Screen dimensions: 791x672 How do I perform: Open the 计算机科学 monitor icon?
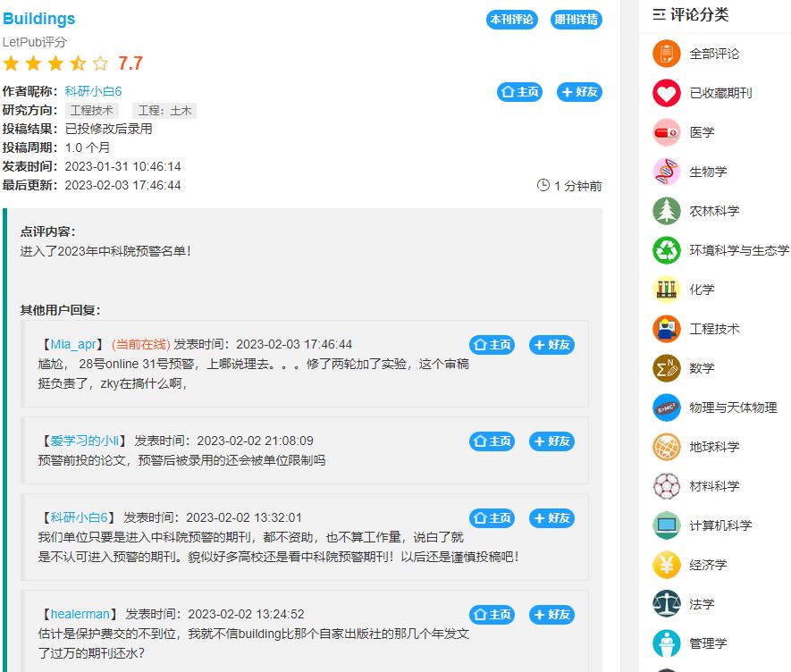pyautogui.click(x=667, y=525)
